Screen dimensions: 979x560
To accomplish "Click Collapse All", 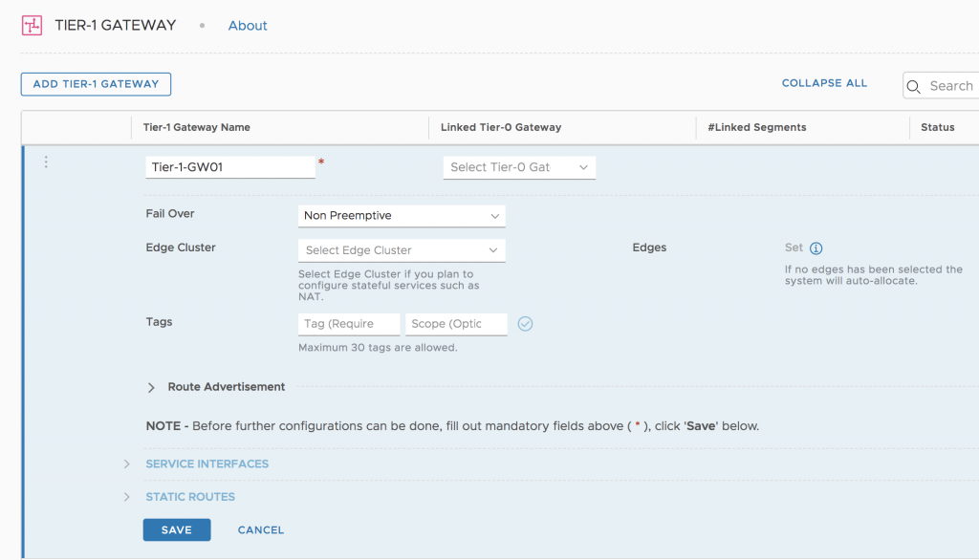I will pos(824,83).
